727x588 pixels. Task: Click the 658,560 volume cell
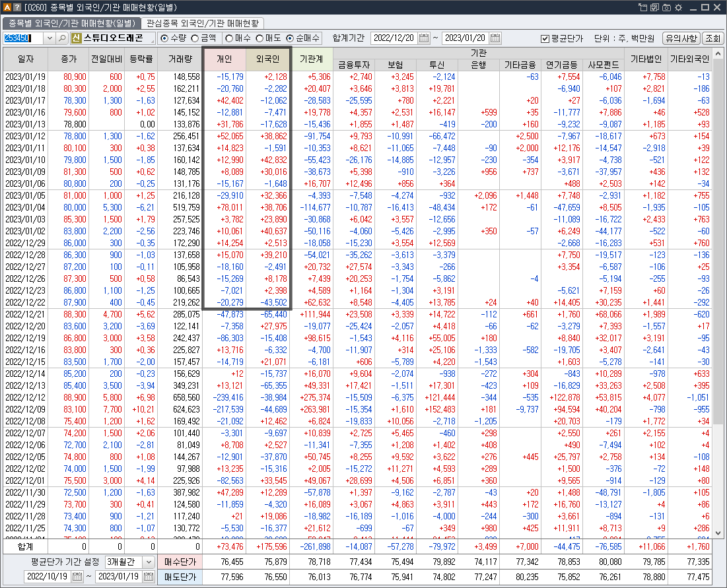click(x=180, y=397)
